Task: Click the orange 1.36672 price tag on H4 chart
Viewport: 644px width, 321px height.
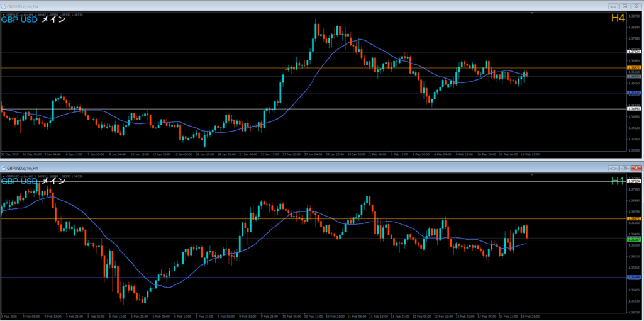Action: coord(634,67)
